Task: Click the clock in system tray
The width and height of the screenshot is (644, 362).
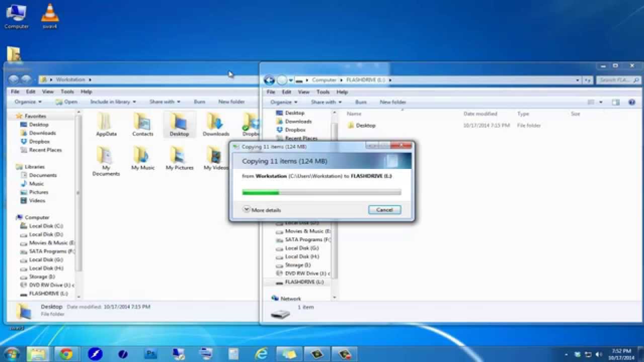Action: [622, 354]
